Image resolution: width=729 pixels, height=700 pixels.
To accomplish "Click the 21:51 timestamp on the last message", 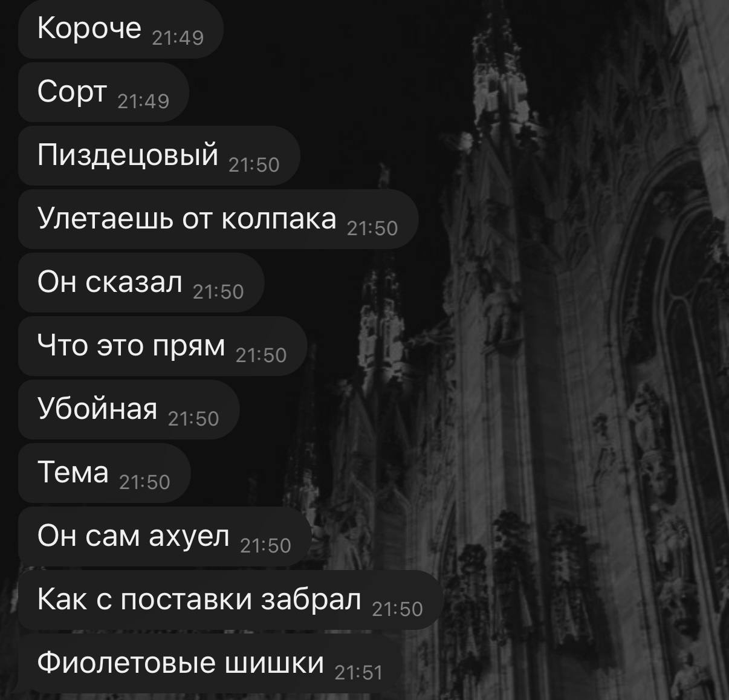I will click(x=358, y=673).
